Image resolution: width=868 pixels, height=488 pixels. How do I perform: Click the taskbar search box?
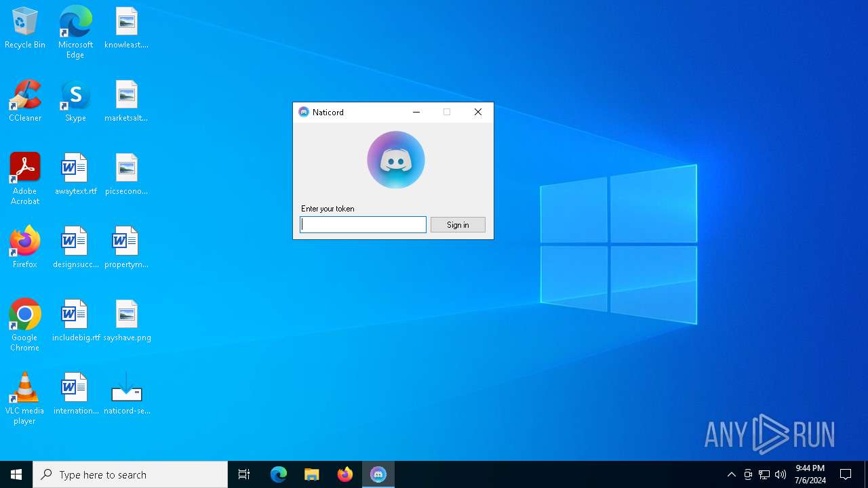[x=130, y=474]
